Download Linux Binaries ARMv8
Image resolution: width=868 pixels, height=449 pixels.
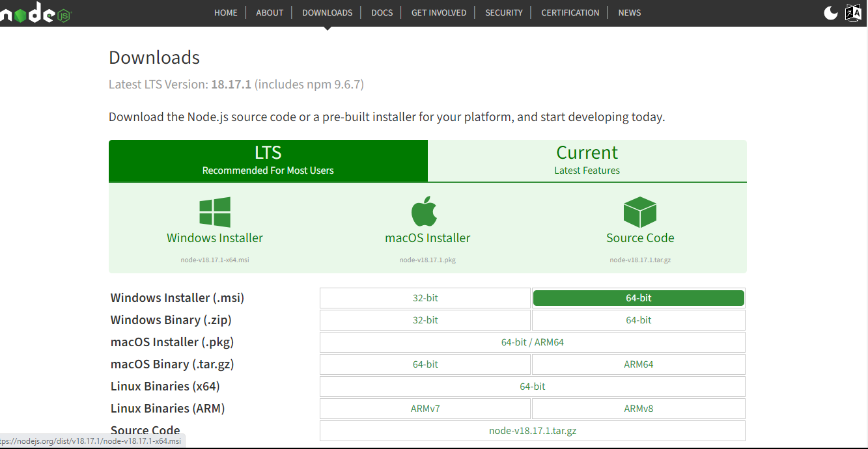click(x=639, y=409)
